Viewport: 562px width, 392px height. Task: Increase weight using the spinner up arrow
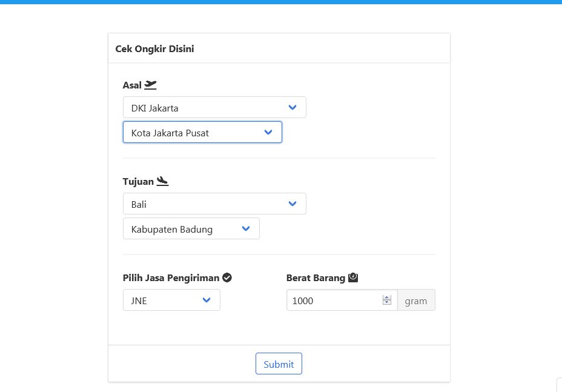tap(387, 297)
